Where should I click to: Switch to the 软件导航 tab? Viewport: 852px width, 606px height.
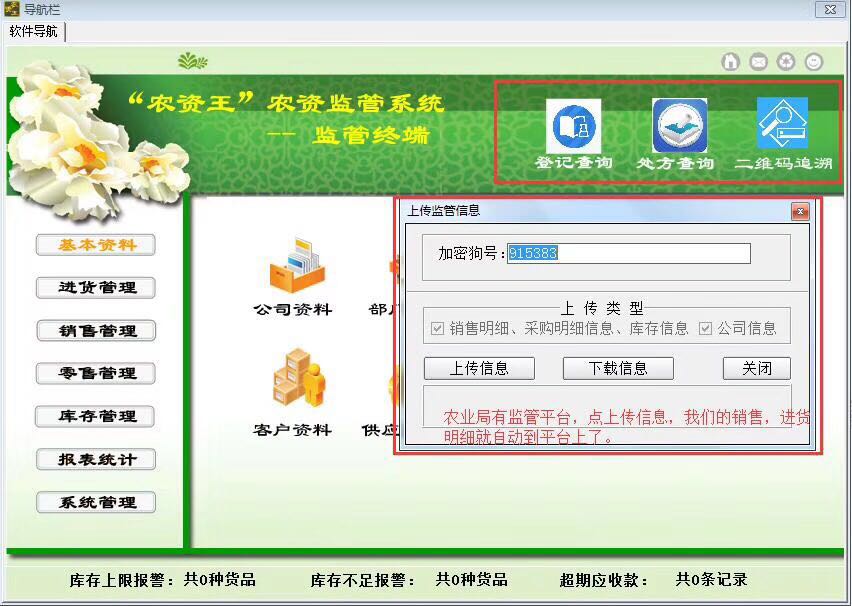34,31
